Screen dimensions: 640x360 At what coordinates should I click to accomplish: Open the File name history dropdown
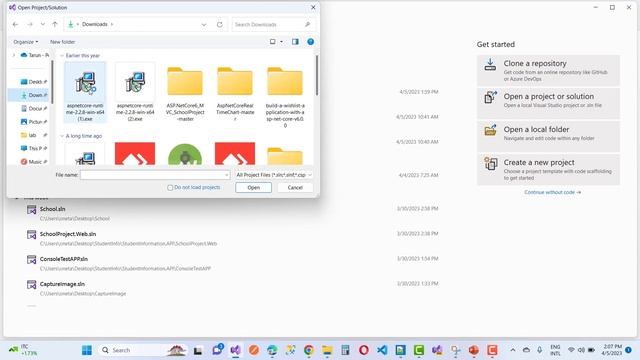tap(227, 175)
